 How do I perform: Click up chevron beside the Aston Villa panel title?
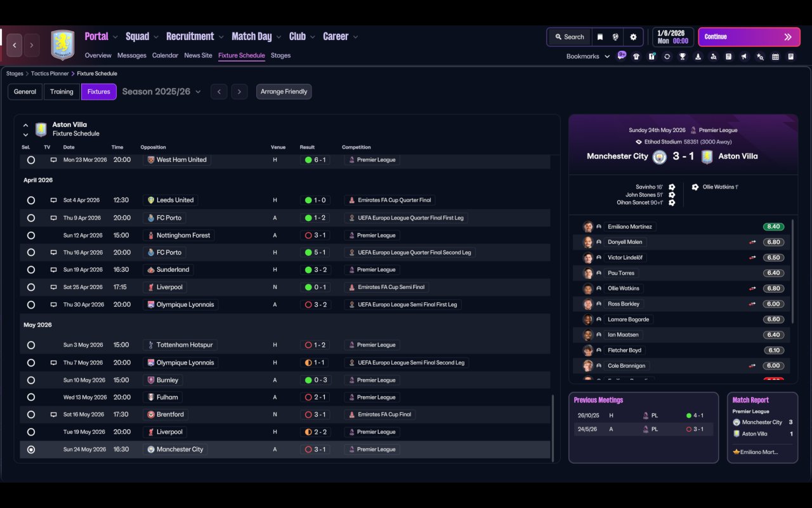click(25, 125)
